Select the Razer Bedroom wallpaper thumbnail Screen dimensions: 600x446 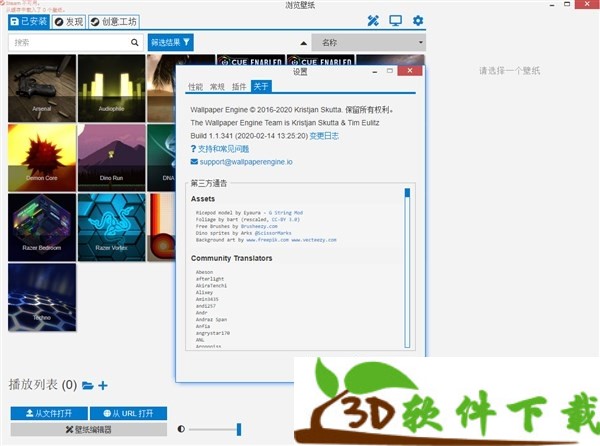[x=42, y=228]
